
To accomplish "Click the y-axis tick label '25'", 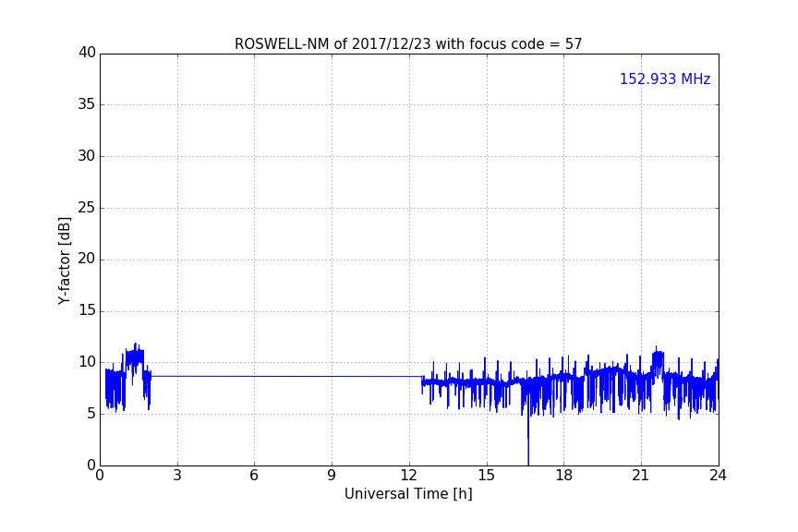I will pyautogui.click(x=87, y=208).
